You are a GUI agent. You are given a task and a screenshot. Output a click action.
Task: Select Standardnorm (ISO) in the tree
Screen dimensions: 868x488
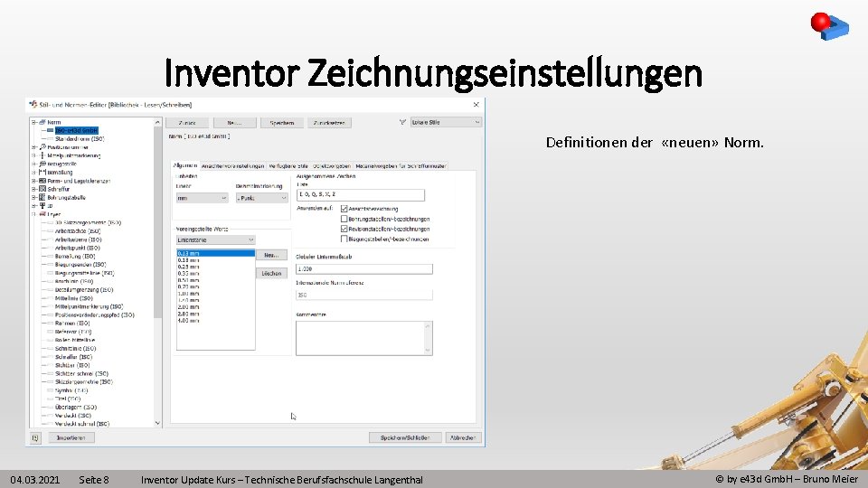click(80, 139)
